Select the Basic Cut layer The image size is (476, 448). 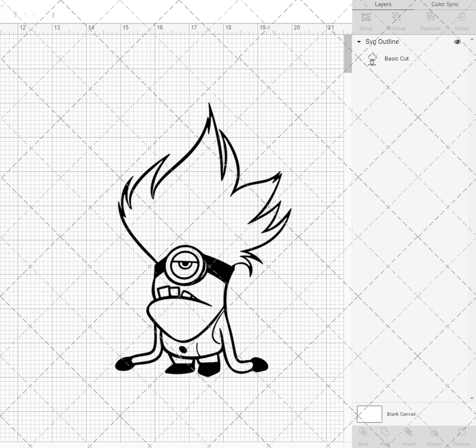tap(397, 58)
